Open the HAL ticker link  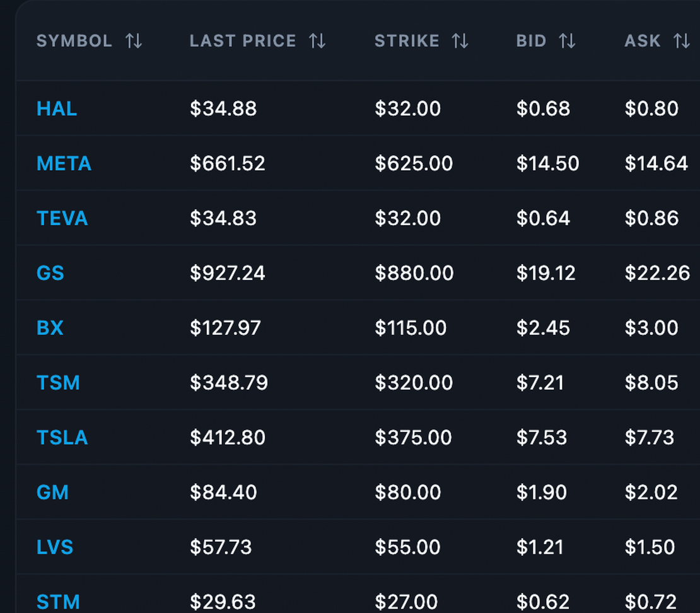click(56, 108)
